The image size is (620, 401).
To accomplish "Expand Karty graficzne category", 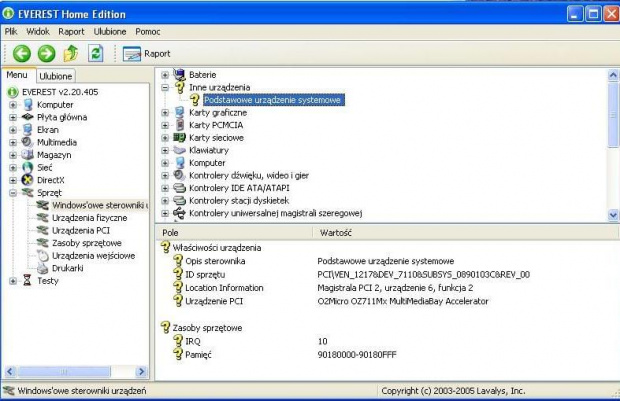I will point(165,113).
